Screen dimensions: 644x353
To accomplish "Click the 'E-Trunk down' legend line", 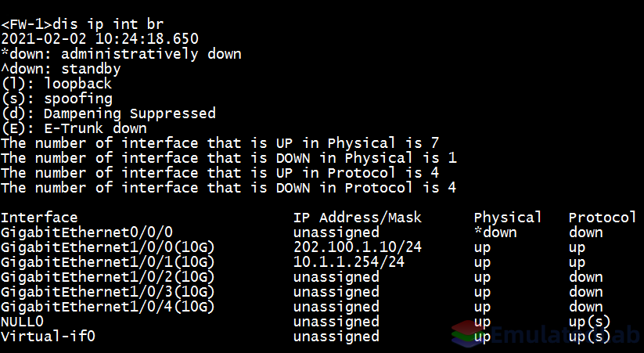I will (74, 128).
